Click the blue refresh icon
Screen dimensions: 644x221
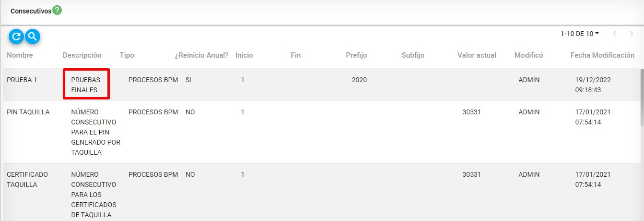coord(16,36)
